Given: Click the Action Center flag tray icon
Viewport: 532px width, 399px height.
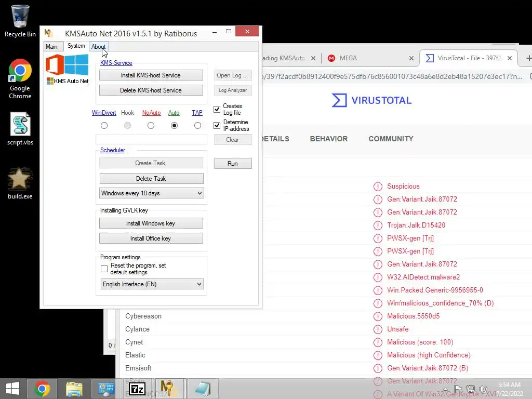Looking at the screenshot, I should 458,389.
